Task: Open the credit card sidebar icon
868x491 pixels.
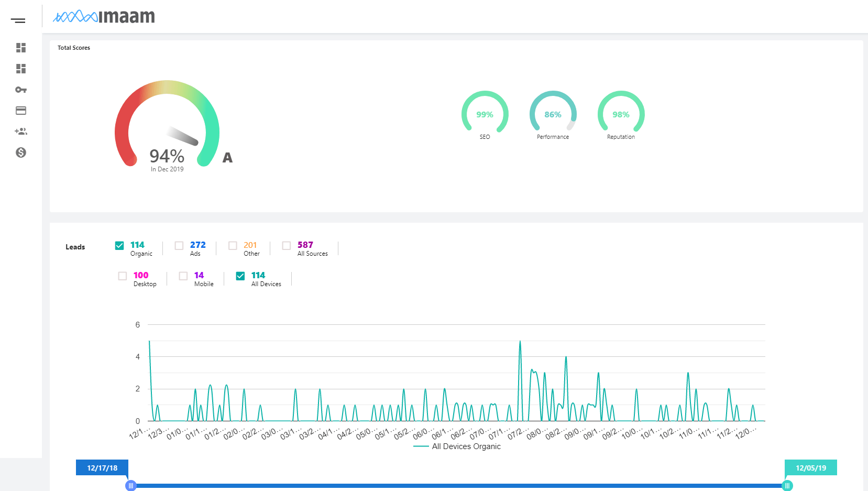Action: click(21, 111)
